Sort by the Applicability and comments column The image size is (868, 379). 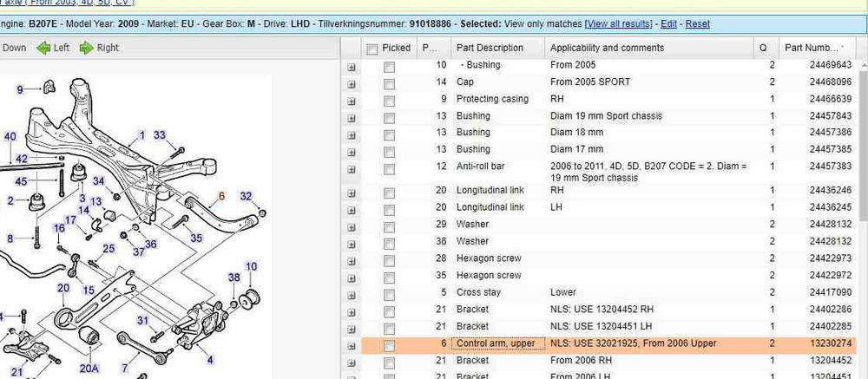pyautogui.click(x=607, y=48)
